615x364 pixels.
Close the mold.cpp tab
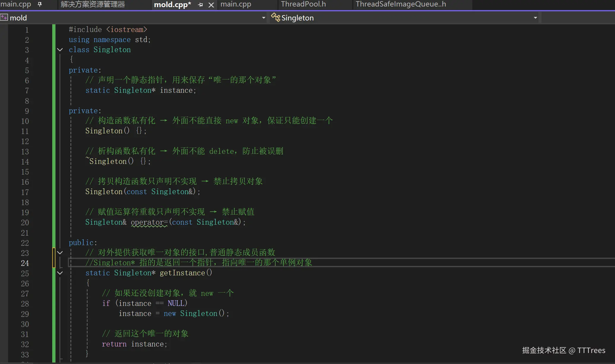click(211, 5)
